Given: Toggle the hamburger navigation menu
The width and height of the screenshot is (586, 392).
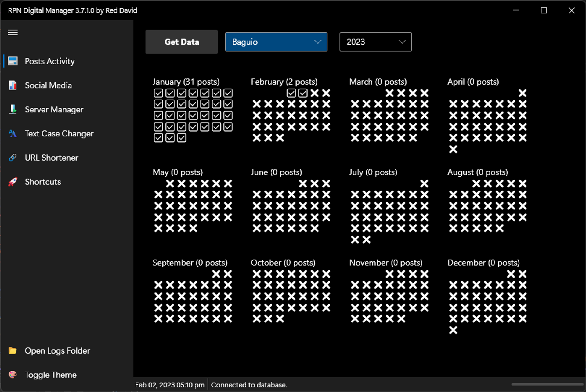Looking at the screenshot, I should point(13,32).
